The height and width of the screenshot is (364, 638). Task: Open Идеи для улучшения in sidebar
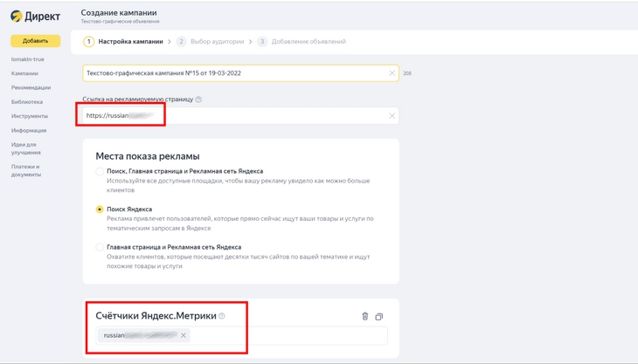tap(26, 148)
